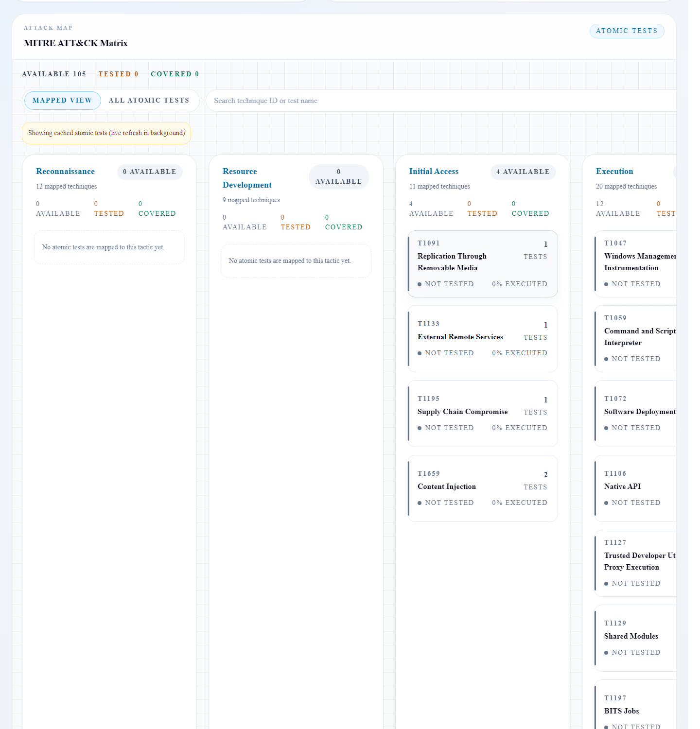Click the "11 mapped techniques" text
This screenshot has height=729, width=700.
click(439, 187)
